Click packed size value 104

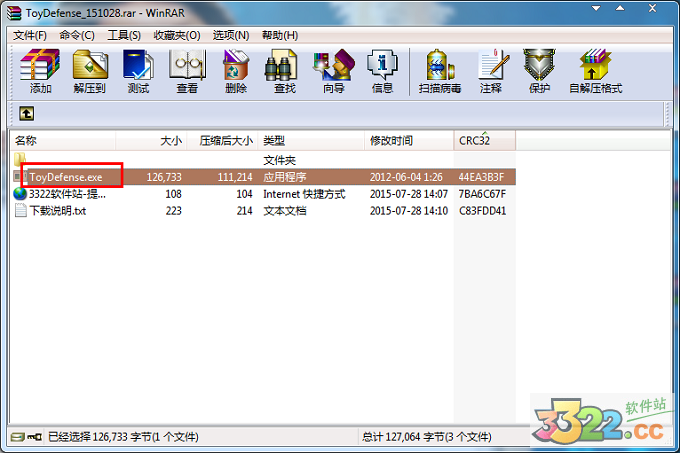[245, 194]
